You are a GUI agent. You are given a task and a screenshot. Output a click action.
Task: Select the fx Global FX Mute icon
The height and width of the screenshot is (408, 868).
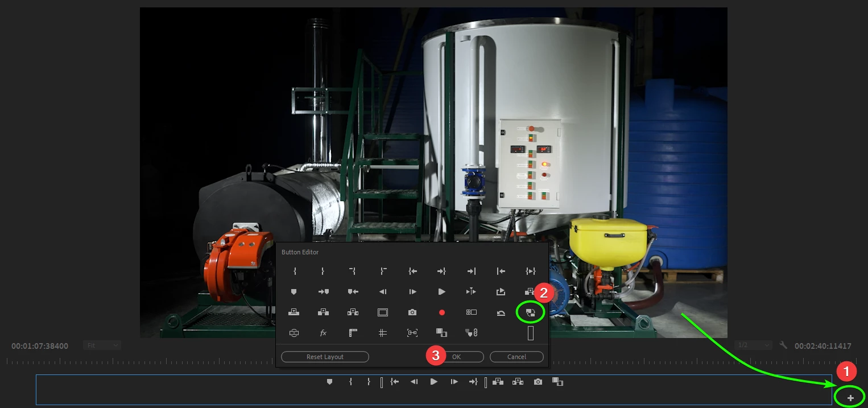(x=323, y=333)
